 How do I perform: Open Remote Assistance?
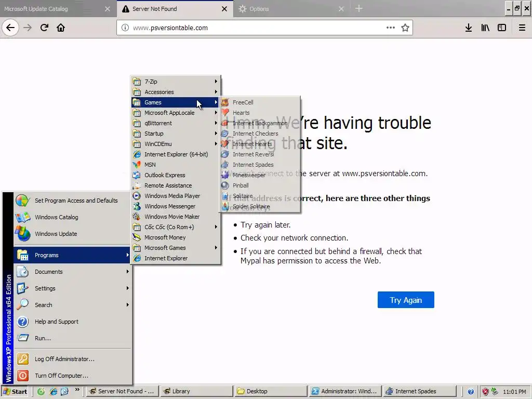(176, 185)
